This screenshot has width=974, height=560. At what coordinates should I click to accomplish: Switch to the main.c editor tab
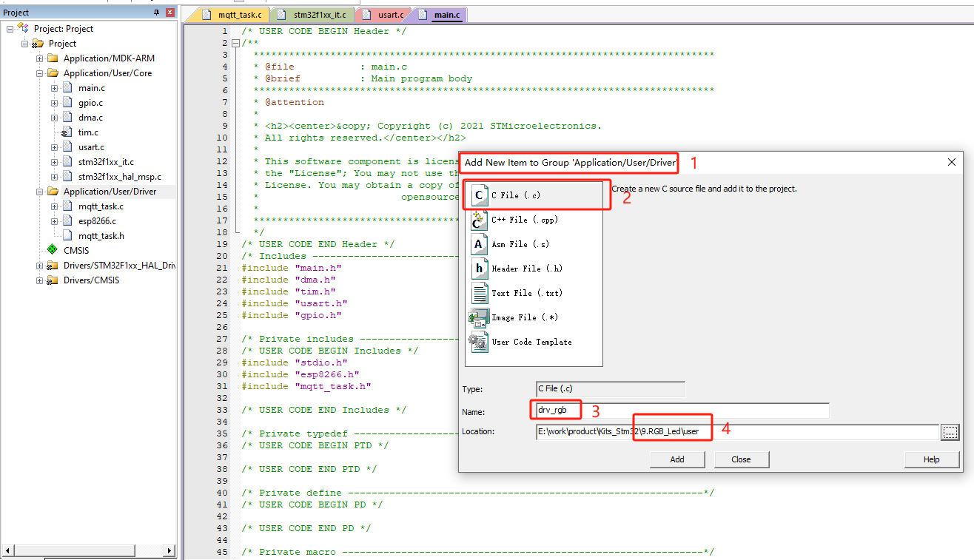tap(439, 15)
